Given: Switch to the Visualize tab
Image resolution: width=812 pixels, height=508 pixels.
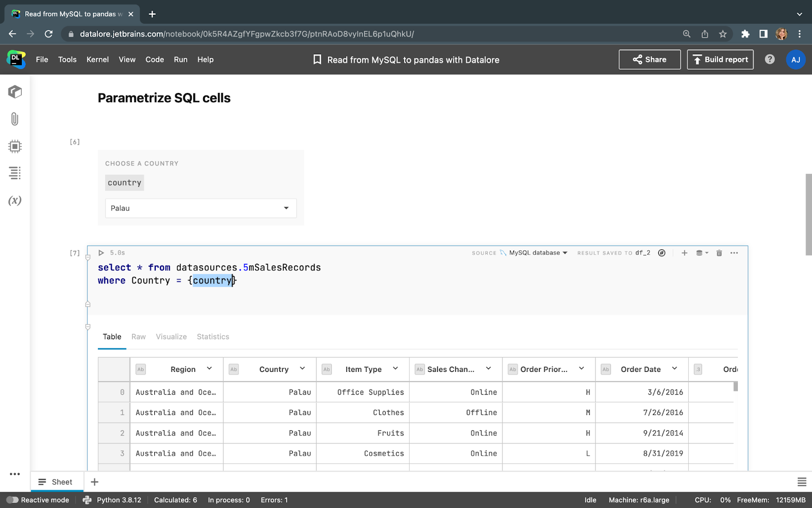Looking at the screenshot, I should click(x=171, y=337).
